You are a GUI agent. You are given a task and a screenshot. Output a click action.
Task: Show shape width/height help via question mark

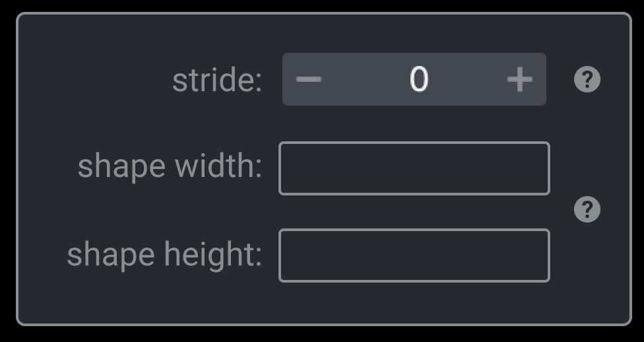(x=587, y=209)
